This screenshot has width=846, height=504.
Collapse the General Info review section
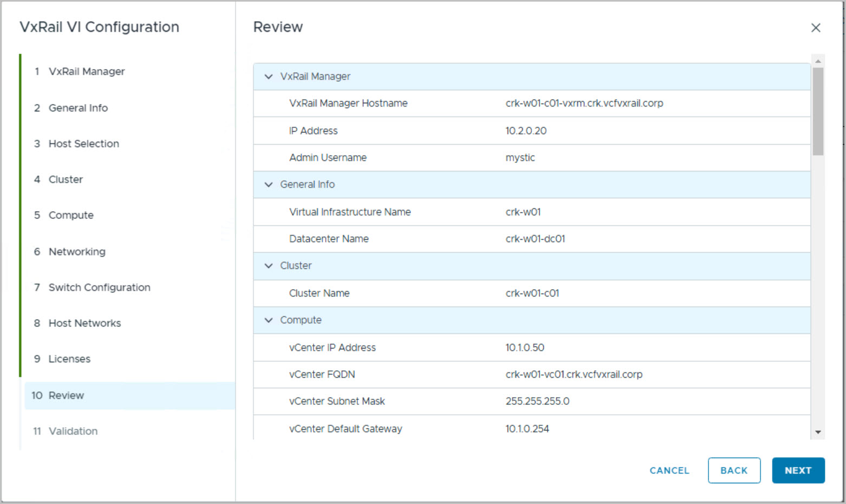(269, 185)
